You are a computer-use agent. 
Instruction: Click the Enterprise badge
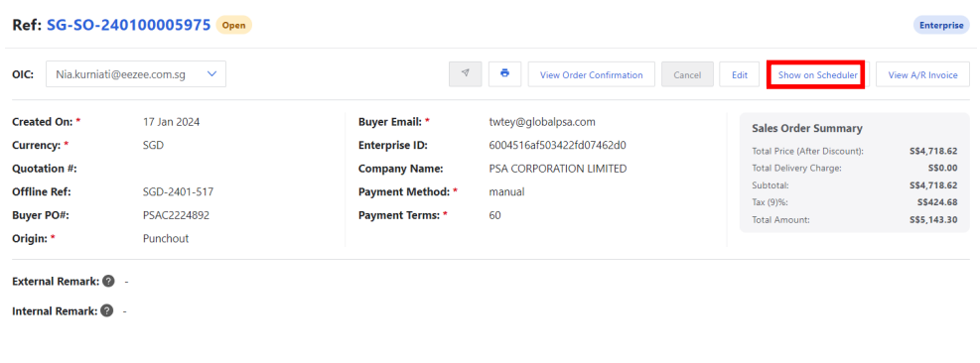pyautogui.click(x=941, y=26)
